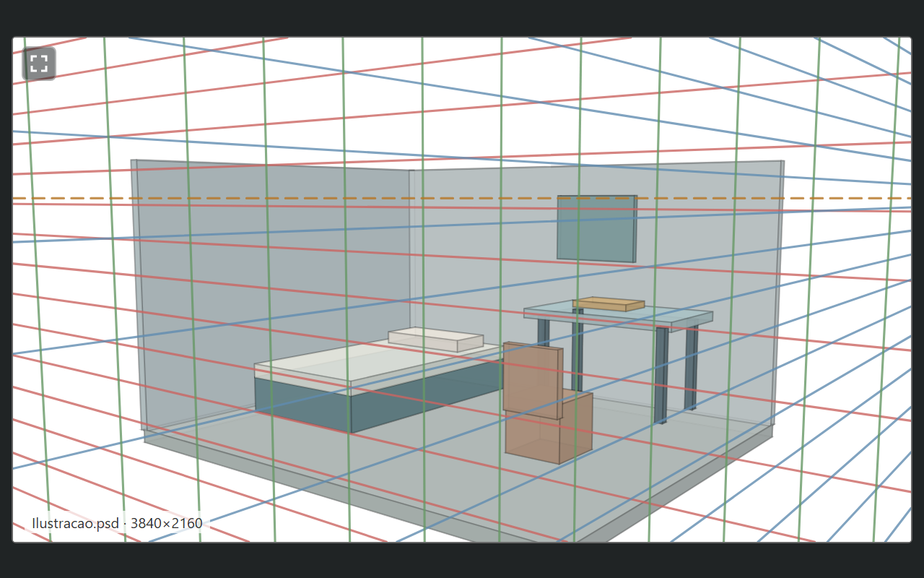Image resolution: width=924 pixels, height=578 pixels.
Task: Select the pillow on the bed
Action: (436, 340)
